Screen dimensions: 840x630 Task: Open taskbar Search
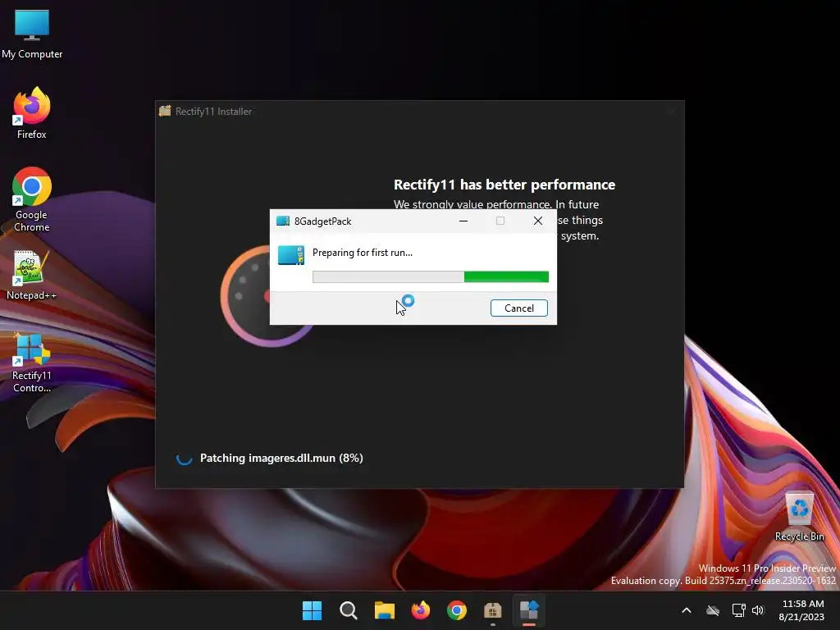348,610
